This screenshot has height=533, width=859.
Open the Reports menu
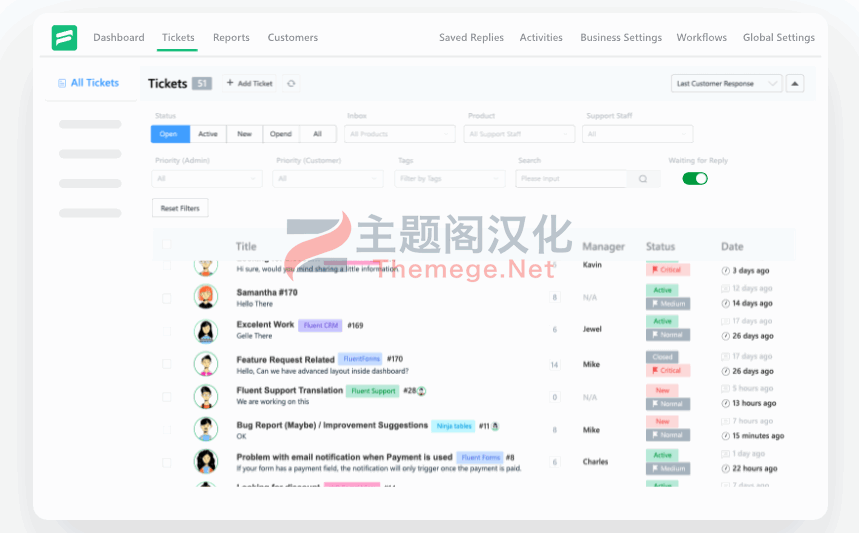click(231, 38)
